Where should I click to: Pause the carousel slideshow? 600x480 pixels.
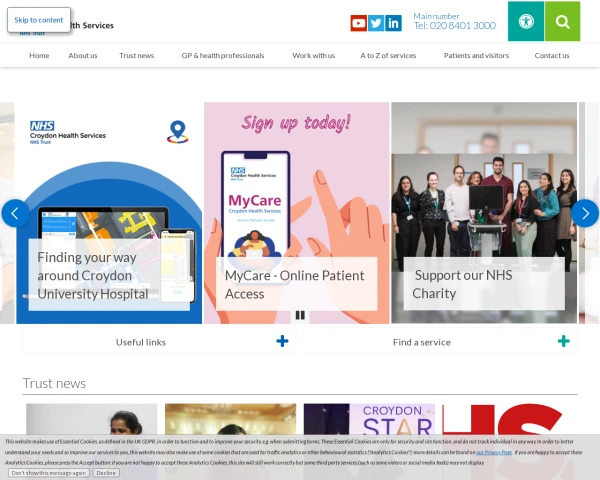[300, 315]
